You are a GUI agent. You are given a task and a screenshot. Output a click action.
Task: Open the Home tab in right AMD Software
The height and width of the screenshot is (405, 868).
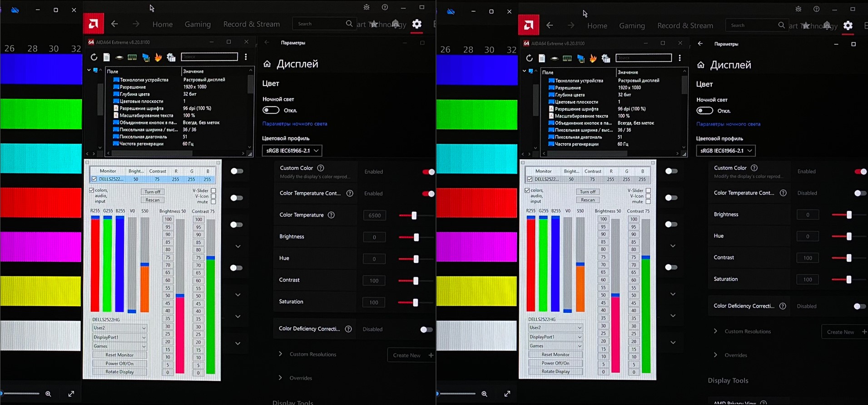597,26
